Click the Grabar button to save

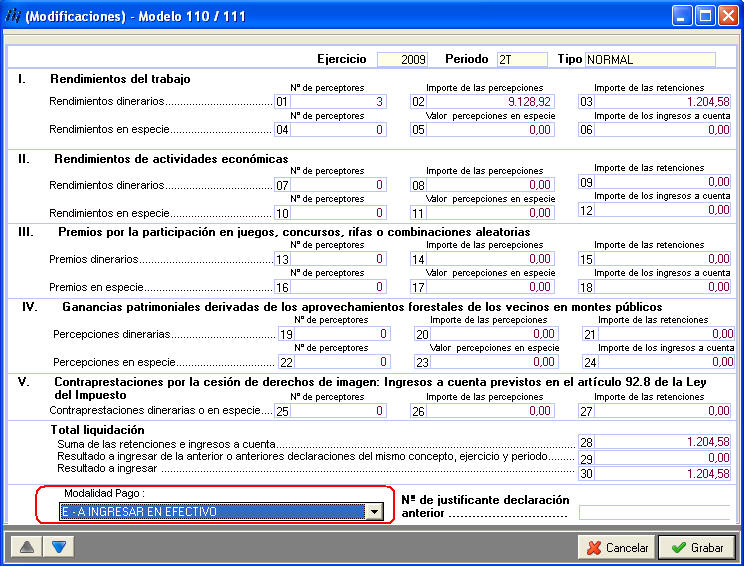pyautogui.click(x=697, y=548)
